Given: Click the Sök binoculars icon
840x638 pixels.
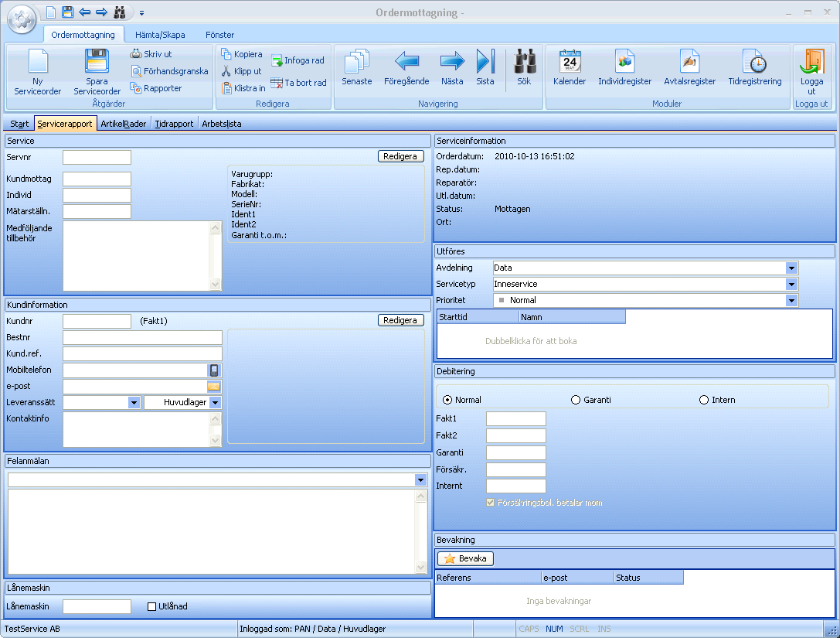Looking at the screenshot, I should pos(525,62).
